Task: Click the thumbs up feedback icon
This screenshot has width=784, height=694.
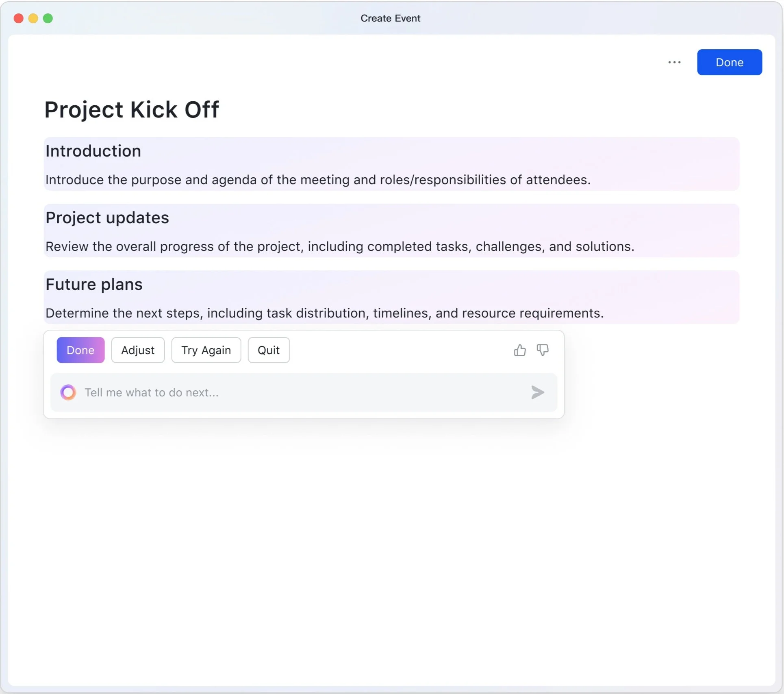Action: pos(519,350)
